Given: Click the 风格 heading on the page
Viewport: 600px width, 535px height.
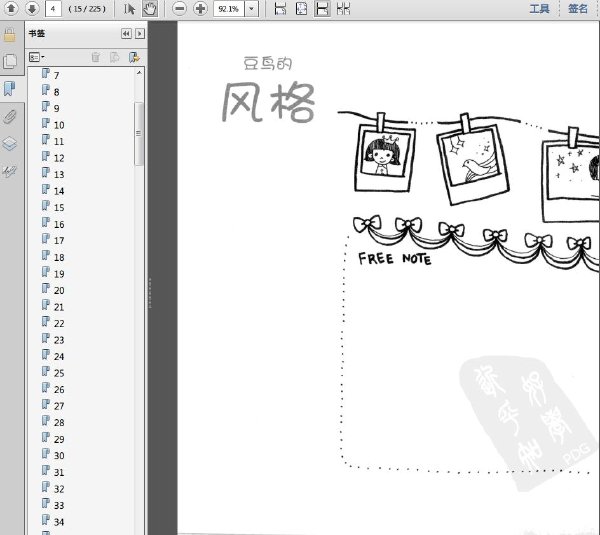Looking at the screenshot, I should pos(269,102).
